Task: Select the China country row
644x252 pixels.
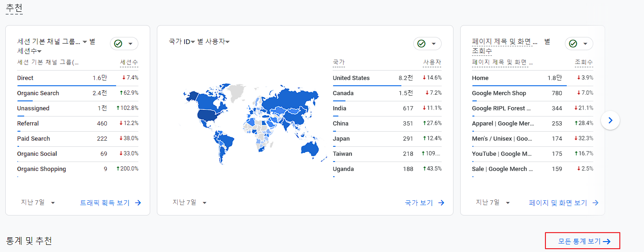Action: click(387, 123)
